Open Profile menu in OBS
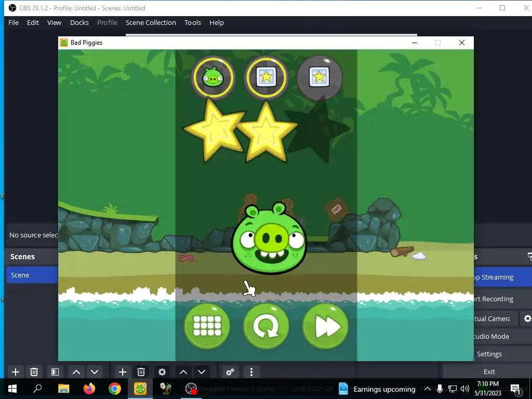This screenshot has width=532, height=399. click(107, 22)
